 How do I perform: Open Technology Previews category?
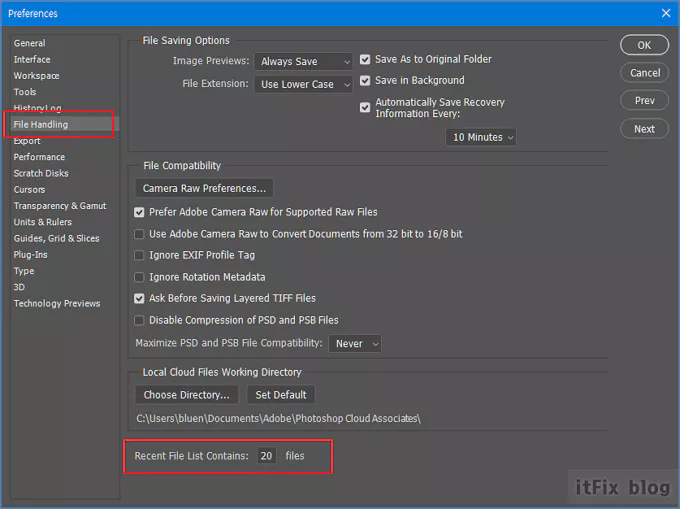point(57,303)
